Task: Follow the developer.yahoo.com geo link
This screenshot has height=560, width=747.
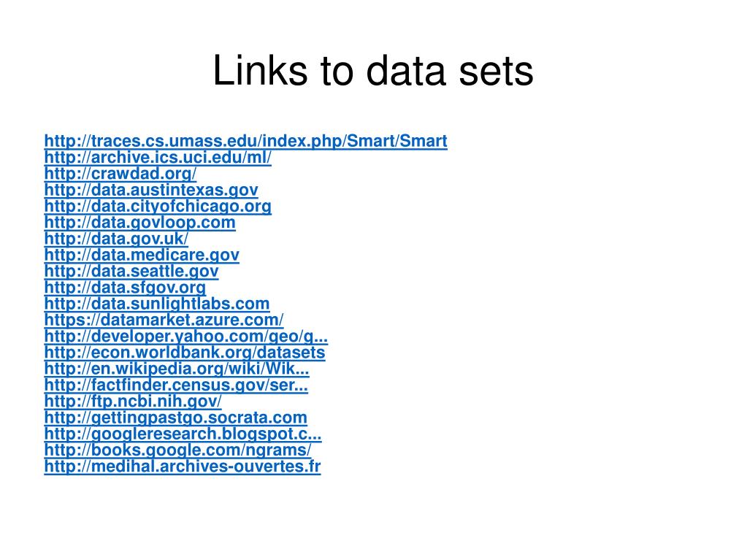Action: pyautogui.click(x=185, y=336)
